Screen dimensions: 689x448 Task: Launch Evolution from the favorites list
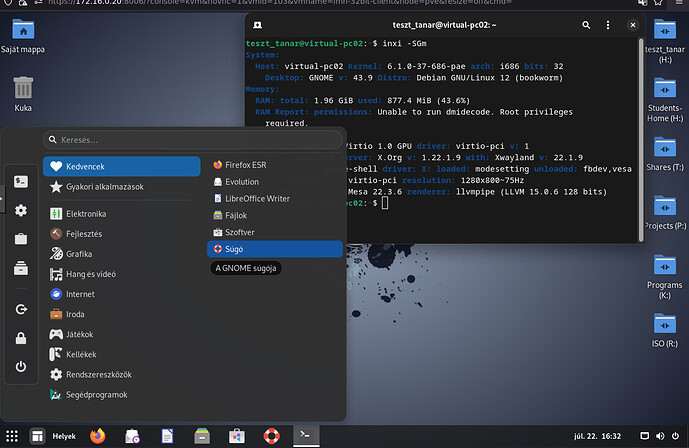tap(242, 182)
